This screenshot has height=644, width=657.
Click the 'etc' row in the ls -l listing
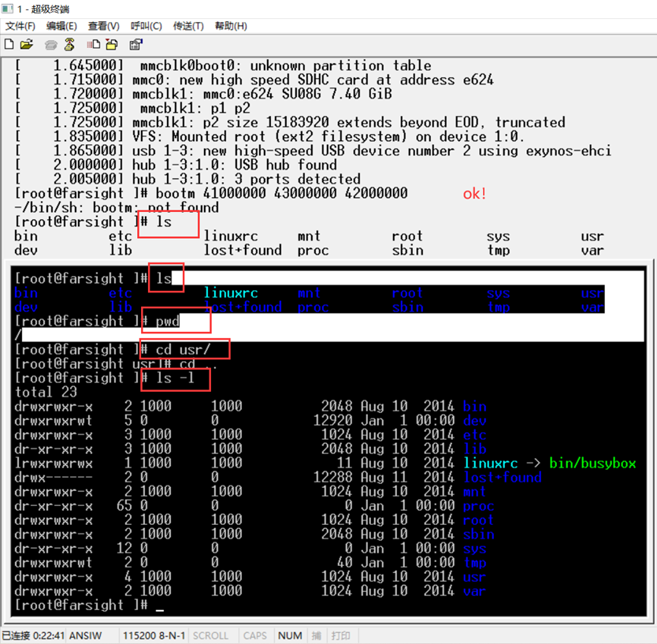251,434
